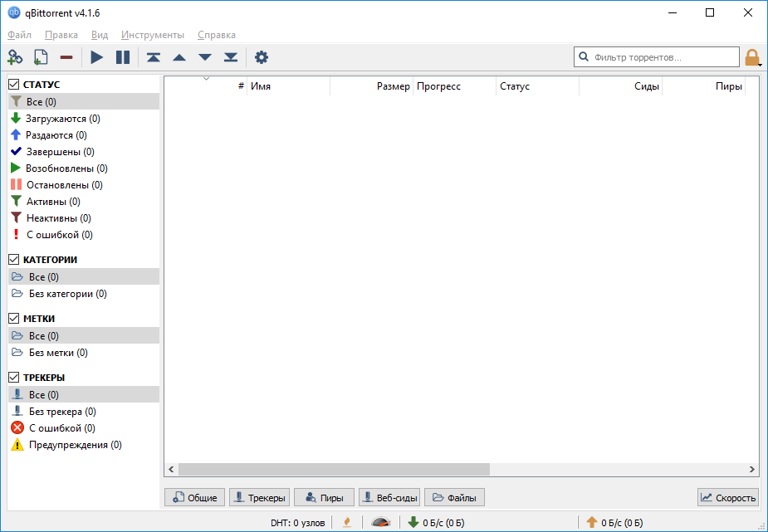Move torrent to bottom of queue
The width and height of the screenshot is (768, 532).
(231, 57)
